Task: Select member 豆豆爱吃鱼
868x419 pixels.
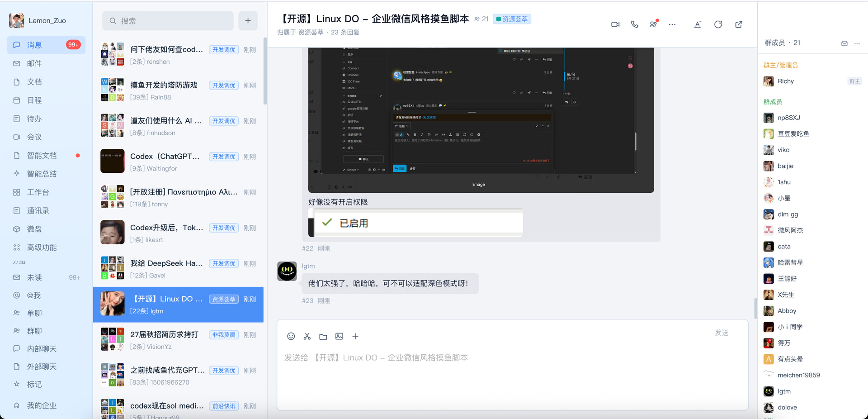Action: (812, 134)
